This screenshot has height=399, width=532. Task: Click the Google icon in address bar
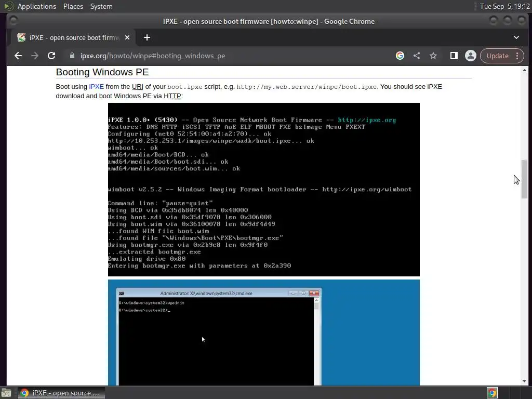tap(400, 56)
